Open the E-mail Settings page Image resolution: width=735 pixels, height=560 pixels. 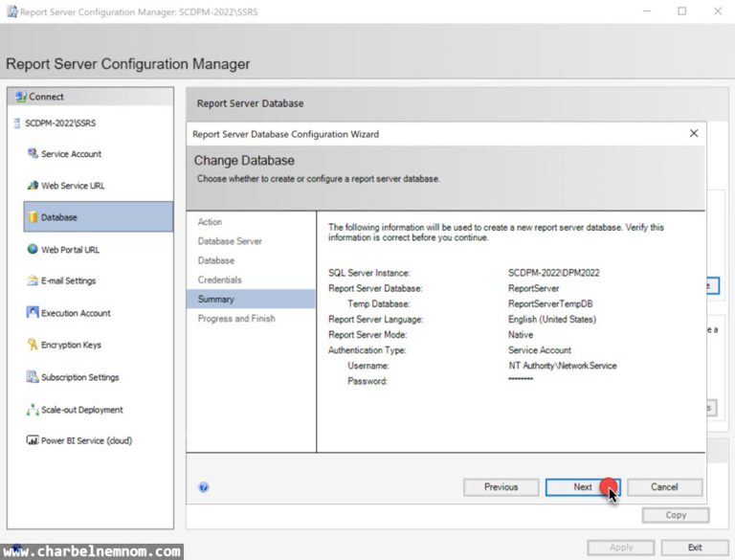[69, 280]
